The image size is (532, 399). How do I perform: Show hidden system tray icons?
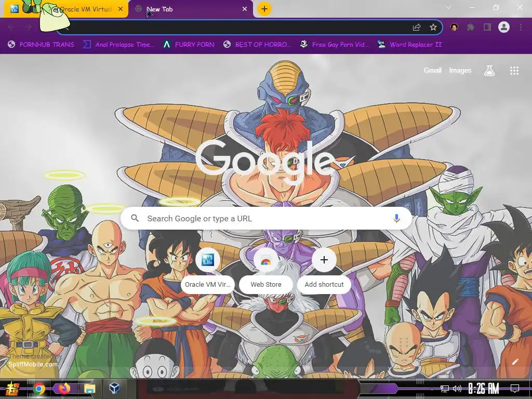(432, 389)
